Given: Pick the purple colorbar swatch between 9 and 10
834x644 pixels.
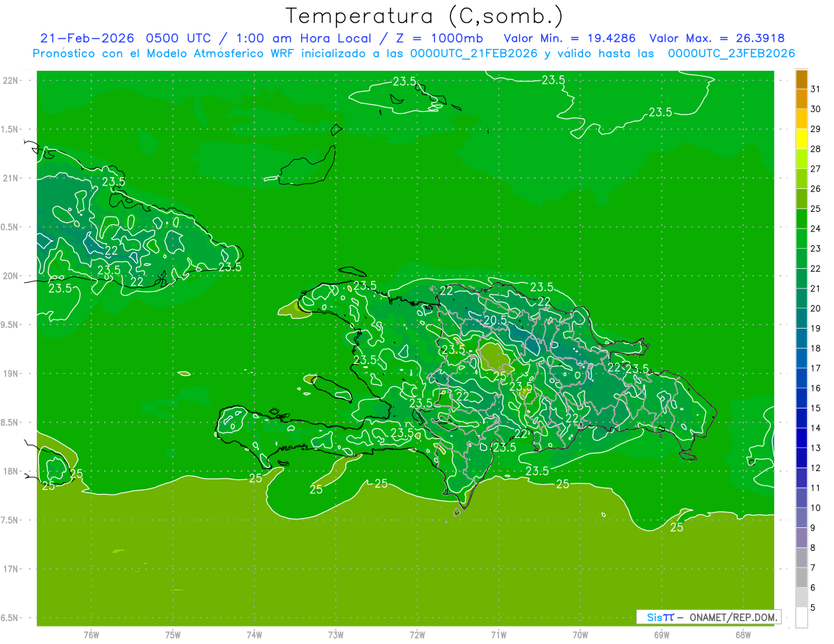Looking at the screenshot, I should point(801,518).
